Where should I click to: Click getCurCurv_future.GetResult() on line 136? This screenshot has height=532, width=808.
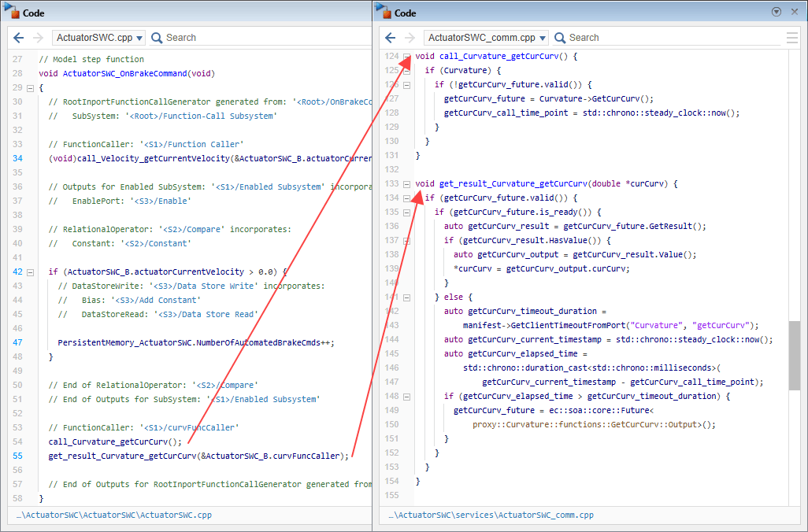tap(635, 226)
